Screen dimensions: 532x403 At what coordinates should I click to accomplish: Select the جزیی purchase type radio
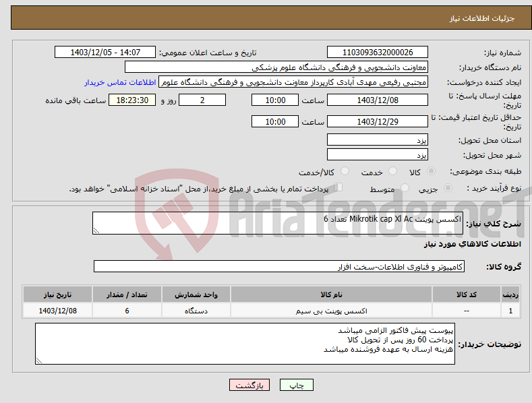448,188
